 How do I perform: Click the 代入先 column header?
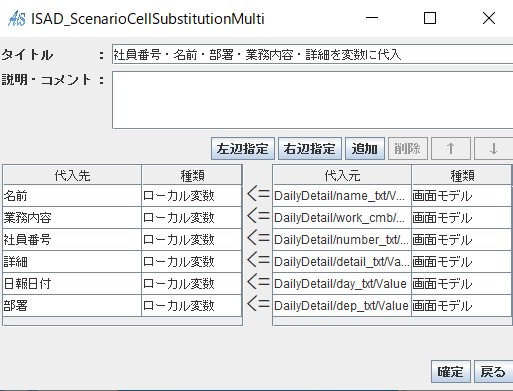(x=72, y=175)
